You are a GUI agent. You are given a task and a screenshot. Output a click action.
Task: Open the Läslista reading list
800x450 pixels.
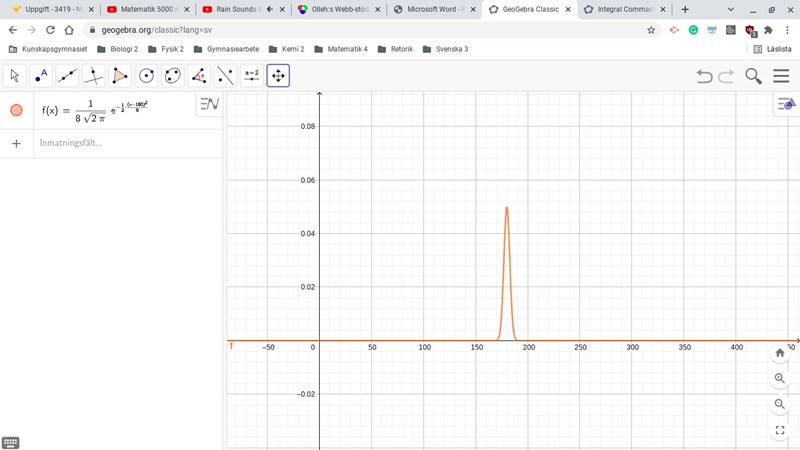[772, 49]
